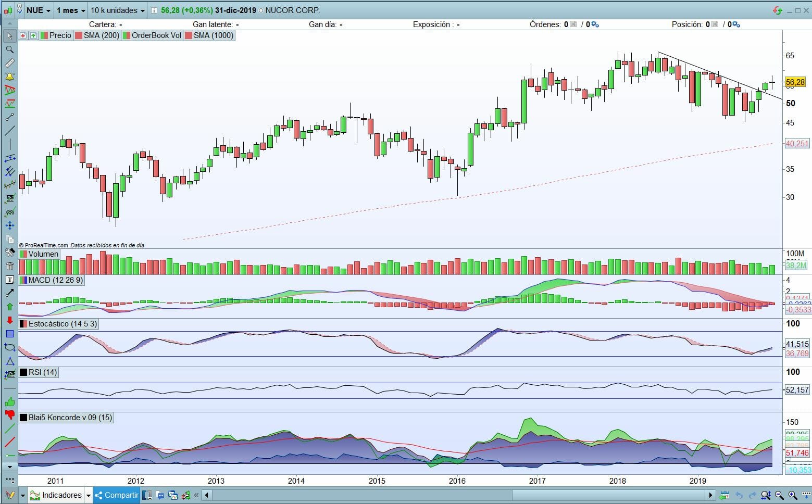Choose the ruler measurement tool
Image resolution: width=812 pixels, height=504 pixels.
[x=9, y=63]
